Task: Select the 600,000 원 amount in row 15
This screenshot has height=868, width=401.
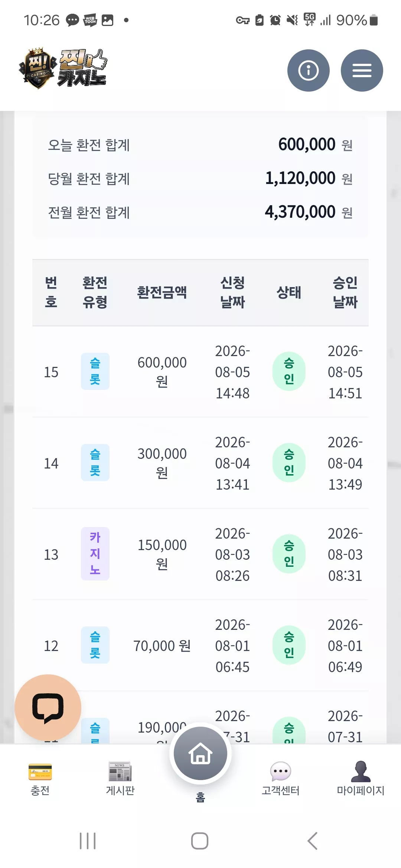Action: pos(162,372)
